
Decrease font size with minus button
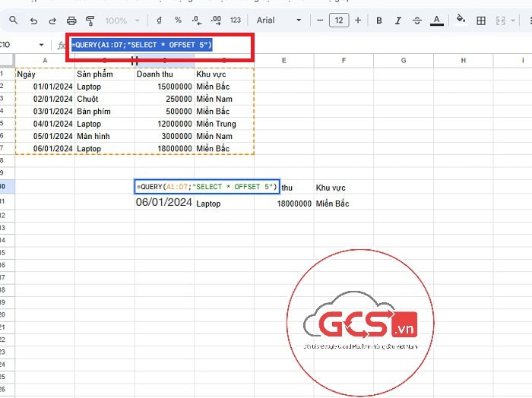click(x=320, y=21)
